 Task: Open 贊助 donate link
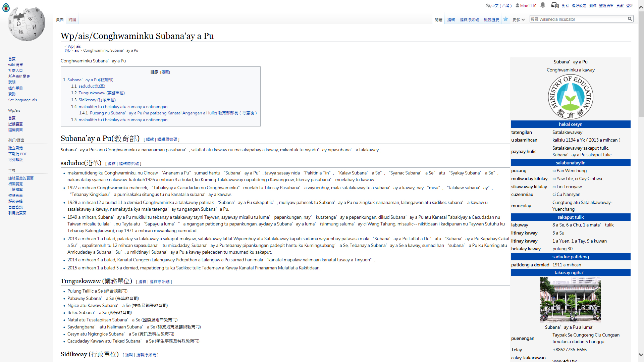(12, 94)
